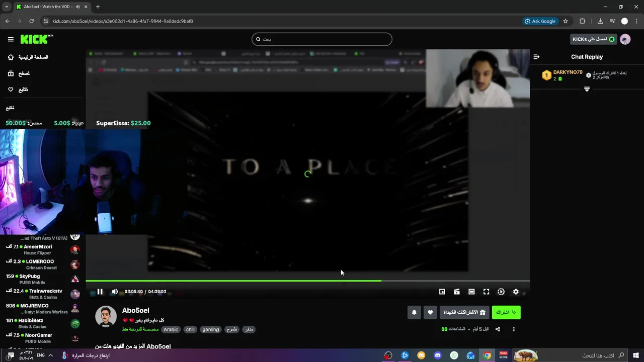This screenshot has height=362, width=644.
Task: Open WhatsApp from taskbar
Action: [x=454, y=355]
